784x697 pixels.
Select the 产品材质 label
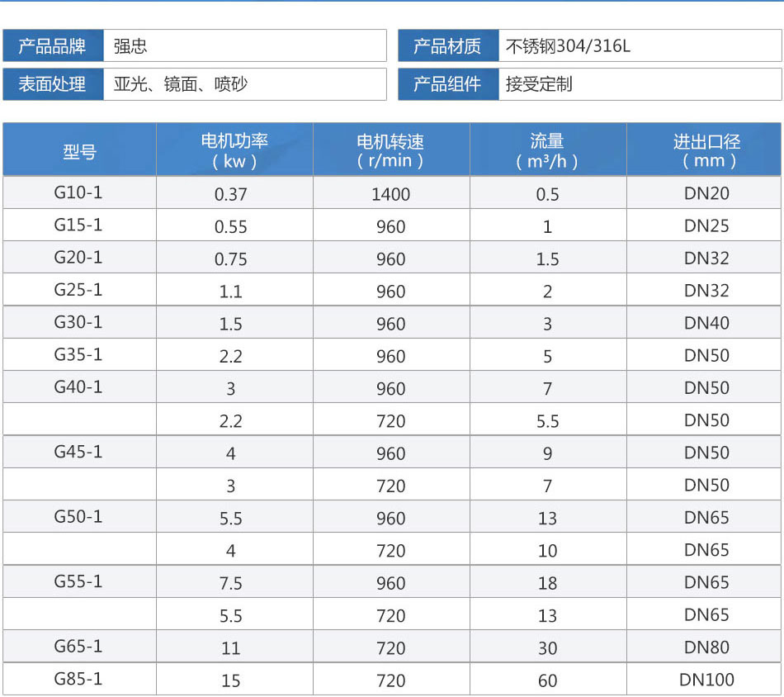pyautogui.click(x=448, y=46)
